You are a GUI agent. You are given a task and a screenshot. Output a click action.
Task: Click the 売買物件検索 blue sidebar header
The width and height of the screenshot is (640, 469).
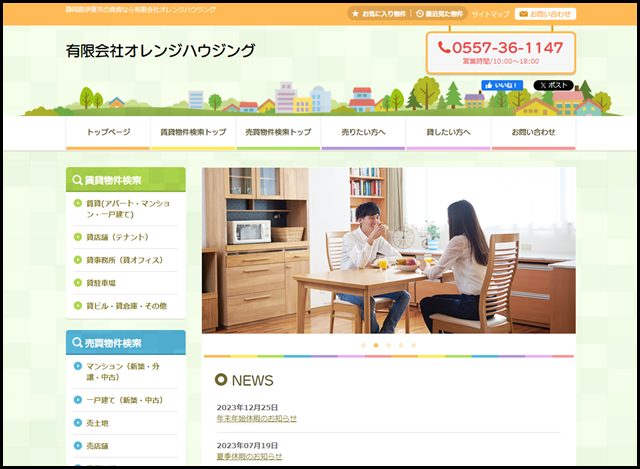coord(126,342)
